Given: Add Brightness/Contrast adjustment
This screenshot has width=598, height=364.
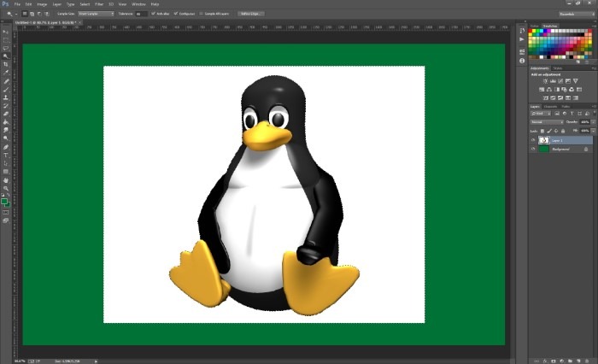Looking at the screenshot, I should point(545,81).
